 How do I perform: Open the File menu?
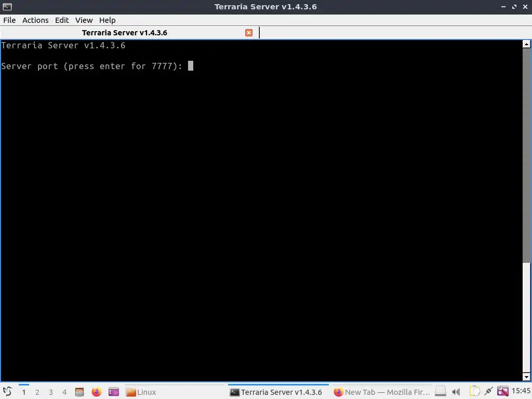[9, 20]
